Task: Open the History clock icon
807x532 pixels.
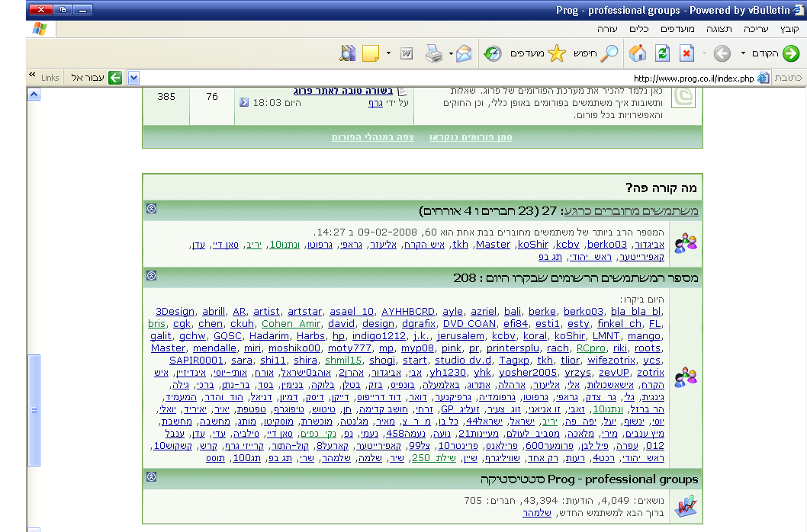Action: click(493, 53)
